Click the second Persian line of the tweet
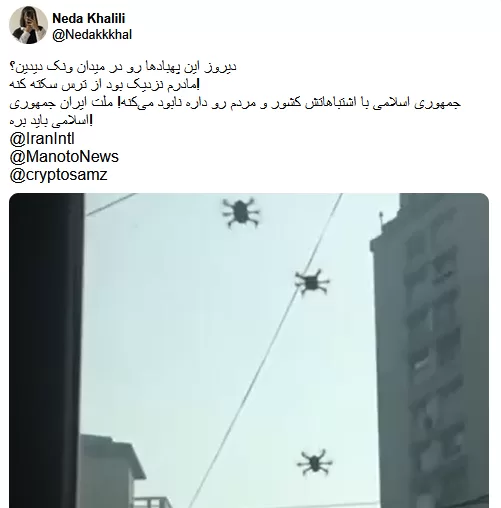This screenshot has width=501, height=508. tap(104, 85)
